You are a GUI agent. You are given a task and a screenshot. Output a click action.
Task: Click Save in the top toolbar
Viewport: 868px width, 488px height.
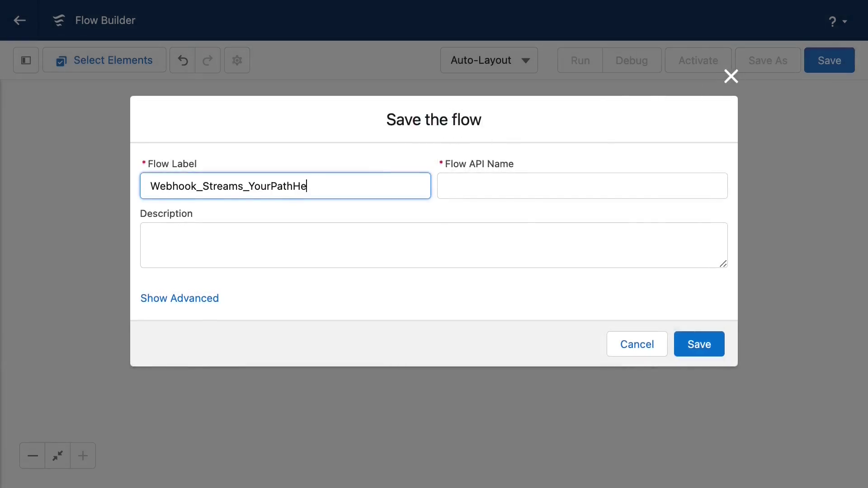pos(829,60)
